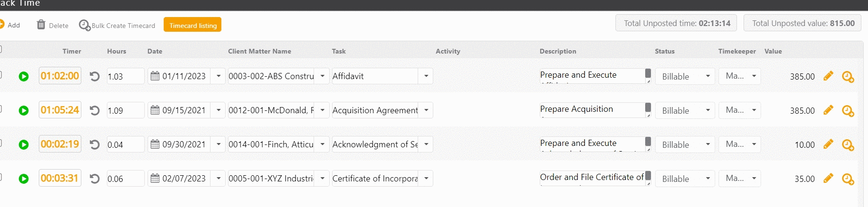Click pencil icon for Certificate of Incorporation row

828,178
